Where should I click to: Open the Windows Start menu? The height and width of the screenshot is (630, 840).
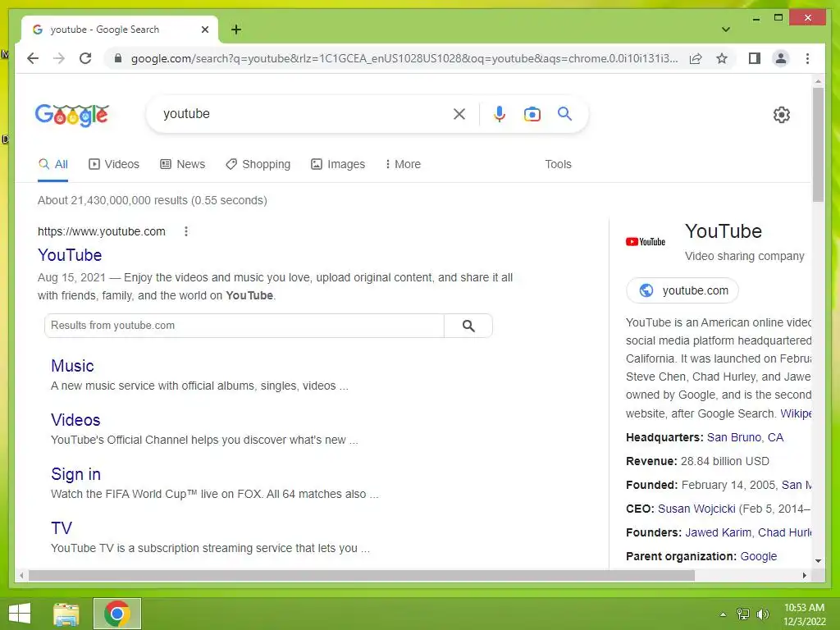[20, 614]
